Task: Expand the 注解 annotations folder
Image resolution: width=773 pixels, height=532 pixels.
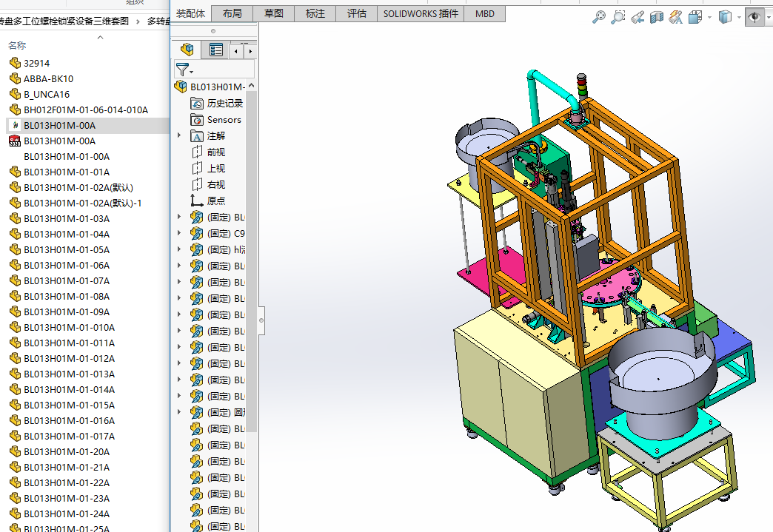Action: coord(179,135)
